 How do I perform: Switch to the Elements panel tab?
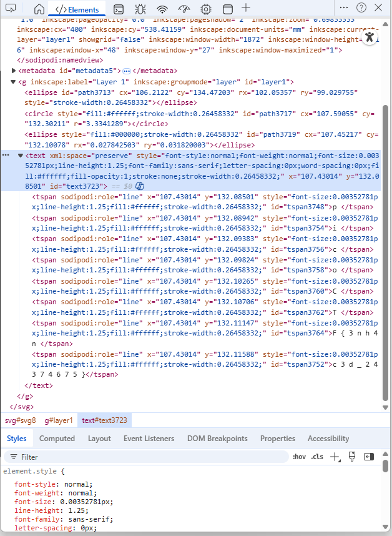pos(77,9)
